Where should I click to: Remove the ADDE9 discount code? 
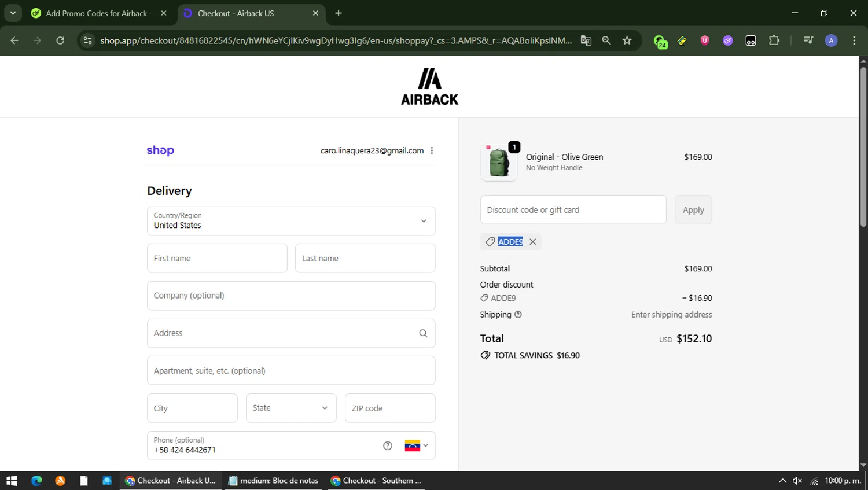pyautogui.click(x=532, y=242)
